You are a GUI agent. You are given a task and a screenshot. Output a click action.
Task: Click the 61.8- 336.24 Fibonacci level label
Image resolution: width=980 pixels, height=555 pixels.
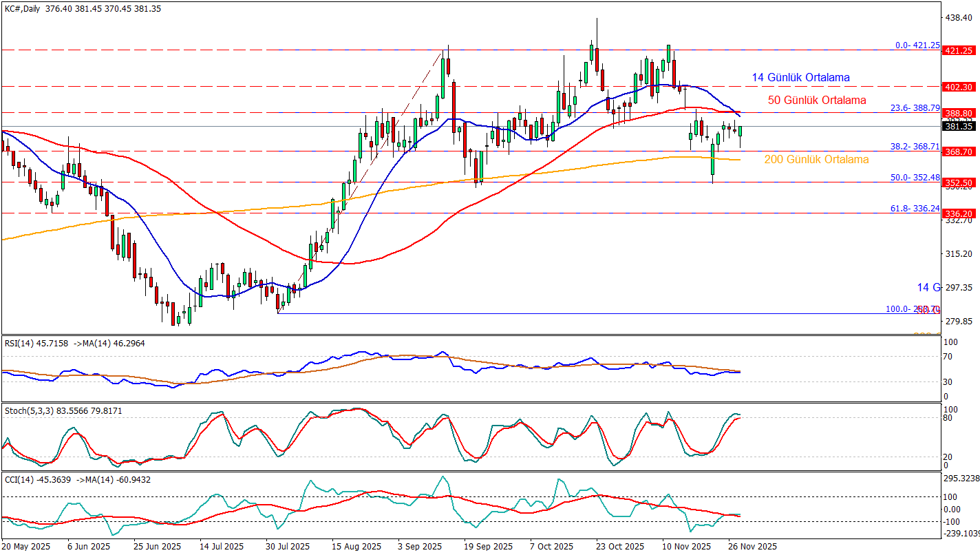(x=915, y=208)
